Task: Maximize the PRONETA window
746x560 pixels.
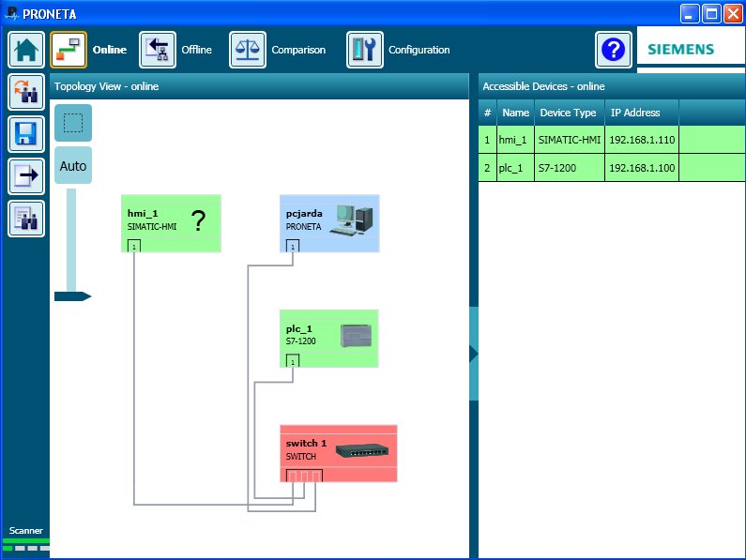Action: (x=711, y=14)
